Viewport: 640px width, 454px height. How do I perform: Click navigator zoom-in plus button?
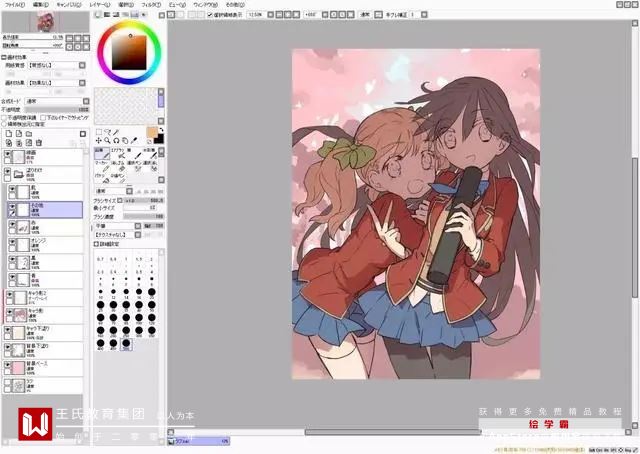(x=78, y=38)
